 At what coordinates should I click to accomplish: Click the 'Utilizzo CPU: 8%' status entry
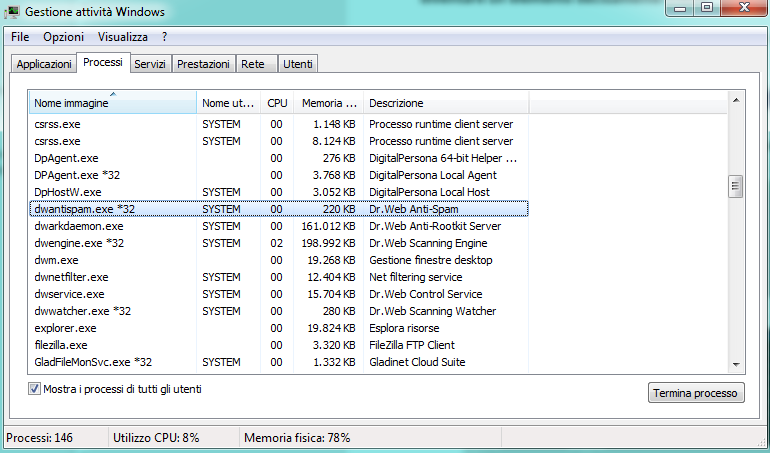coord(156,438)
